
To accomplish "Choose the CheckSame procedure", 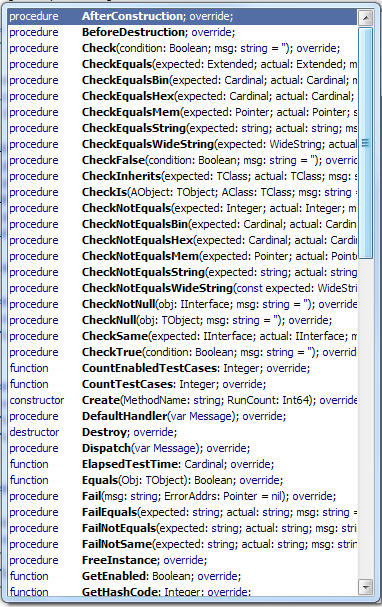I will point(182,336).
